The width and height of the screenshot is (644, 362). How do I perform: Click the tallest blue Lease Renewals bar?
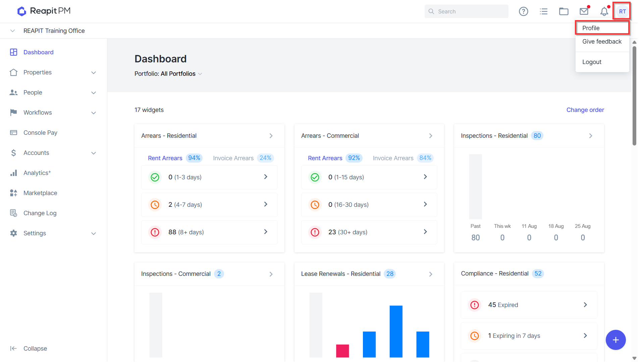tap(396, 331)
